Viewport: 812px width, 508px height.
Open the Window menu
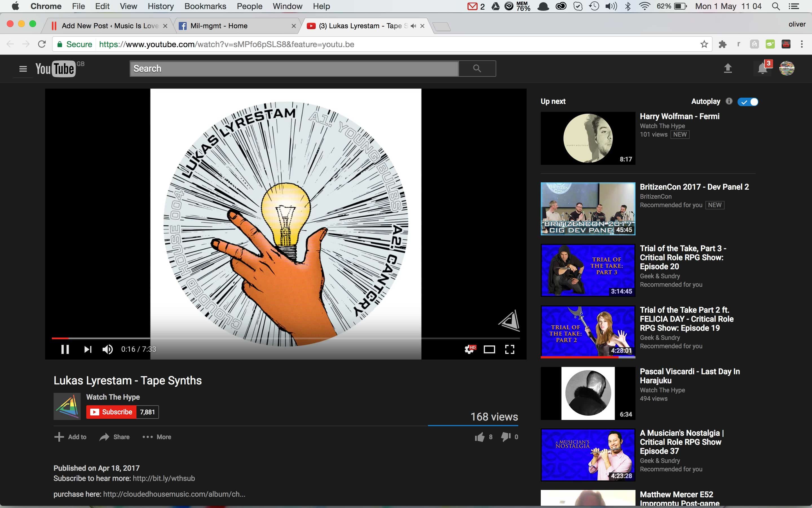287,6
